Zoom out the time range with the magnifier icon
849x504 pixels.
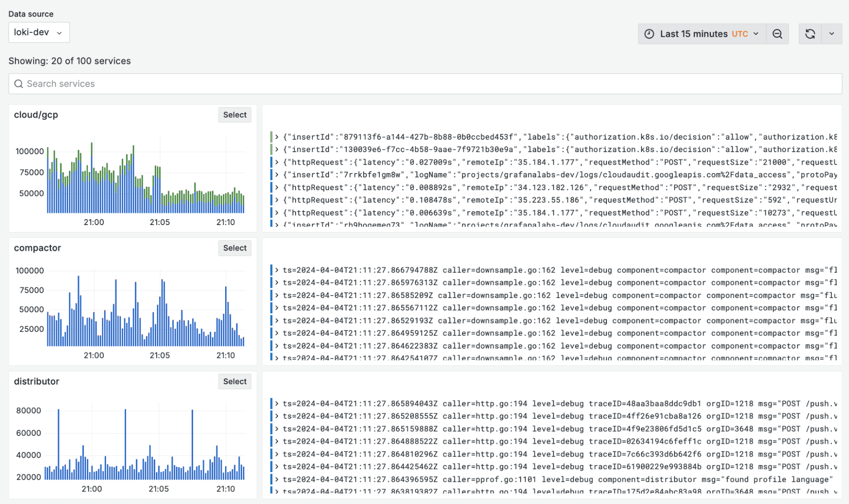[777, 34]
